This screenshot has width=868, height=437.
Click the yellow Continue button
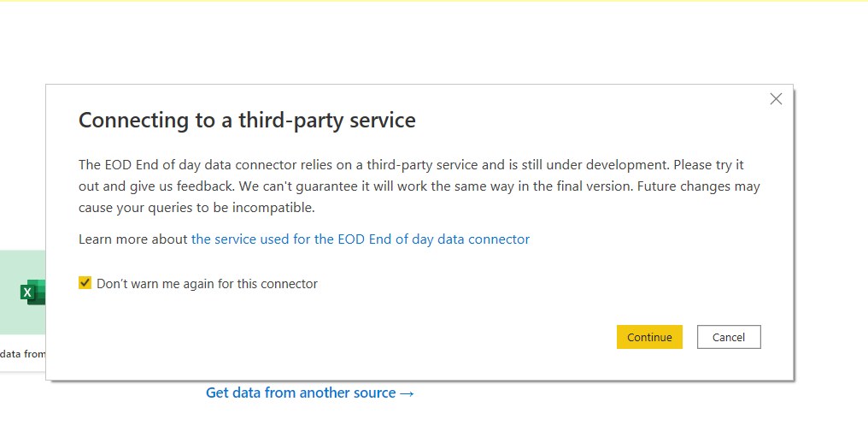tap(649, 337)
